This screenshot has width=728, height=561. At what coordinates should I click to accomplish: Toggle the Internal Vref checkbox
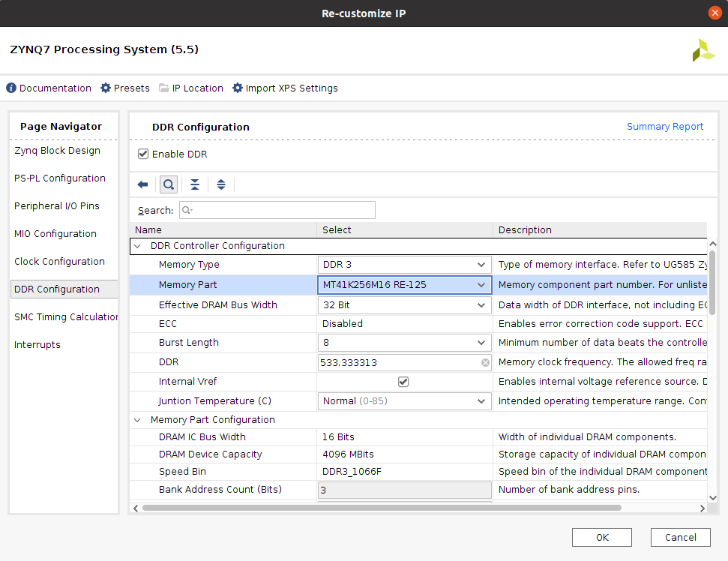403,382
